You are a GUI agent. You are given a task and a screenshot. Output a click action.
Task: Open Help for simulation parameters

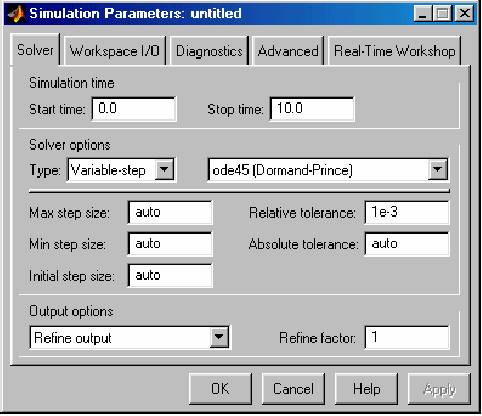point(366,389)
